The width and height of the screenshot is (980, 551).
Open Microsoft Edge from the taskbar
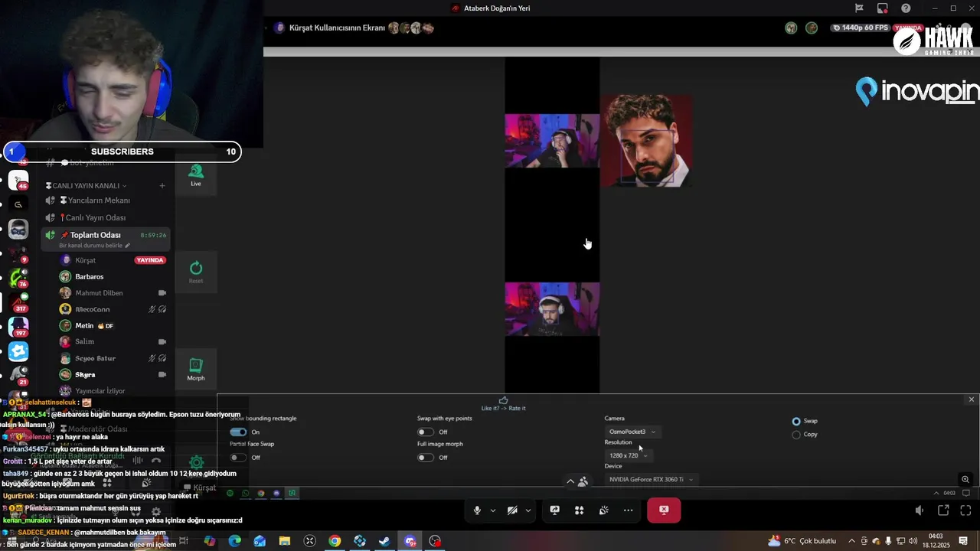pyautogui.click(x=234, y=541)
